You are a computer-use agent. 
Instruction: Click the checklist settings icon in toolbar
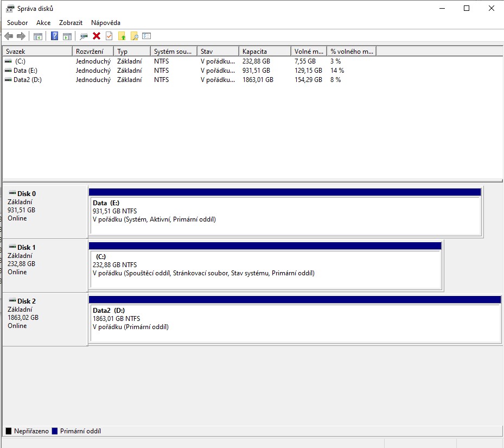[x=146, y=36]
